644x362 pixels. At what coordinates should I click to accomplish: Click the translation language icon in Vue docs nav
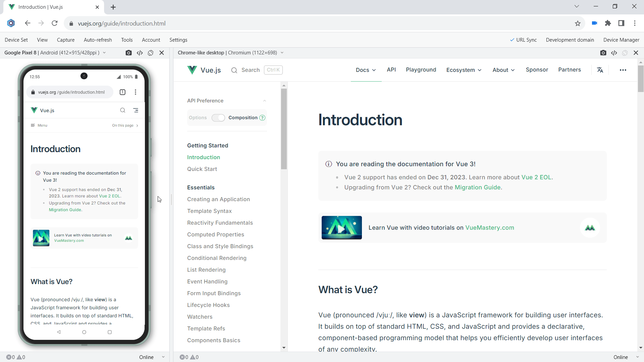[600, 70]
